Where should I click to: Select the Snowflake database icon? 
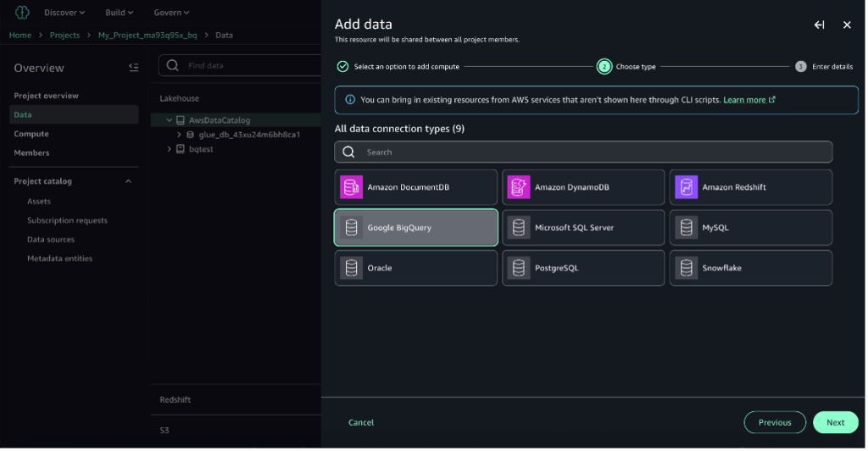pyautogui.click(x=686, y=268)
